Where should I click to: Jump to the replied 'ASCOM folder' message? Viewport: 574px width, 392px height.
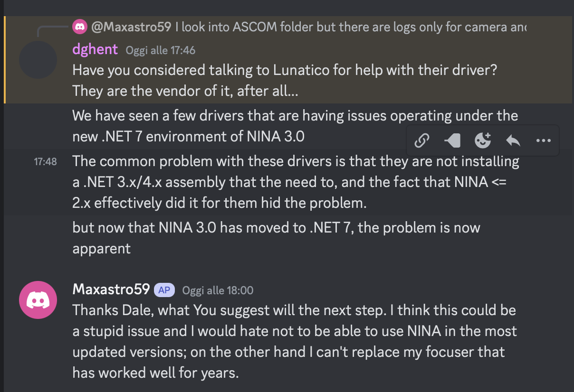[x=351, y=27]
